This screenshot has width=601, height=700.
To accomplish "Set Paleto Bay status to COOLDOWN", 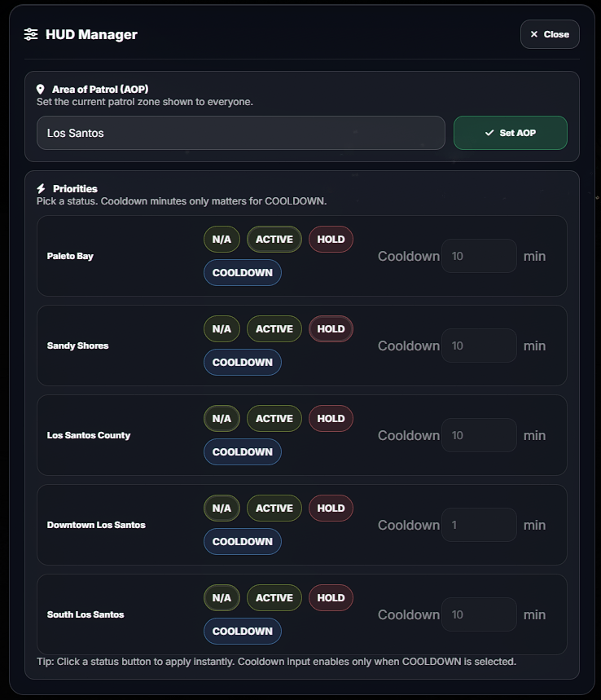I will click(x=243, y=273).
